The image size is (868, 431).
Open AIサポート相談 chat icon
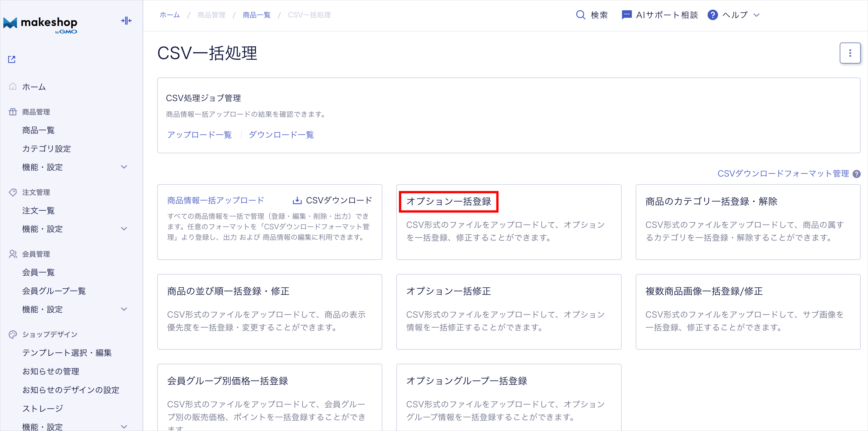[x=626, y=15]
